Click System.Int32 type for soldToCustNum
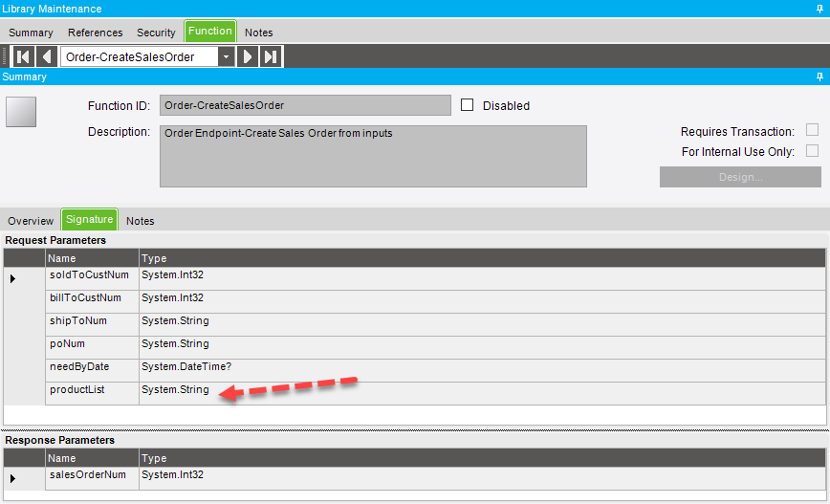This screenshot has width=830, height=504. coord(482,278)
